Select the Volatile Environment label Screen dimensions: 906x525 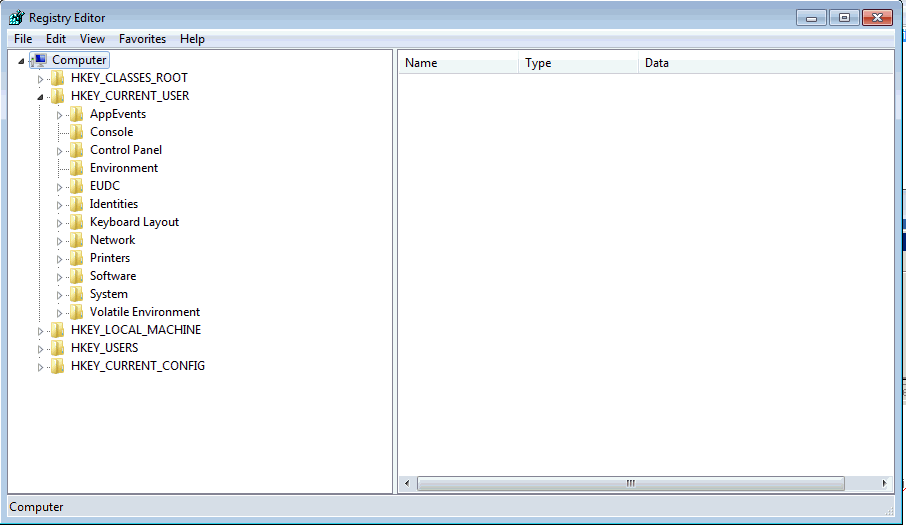tap(144, 312)
